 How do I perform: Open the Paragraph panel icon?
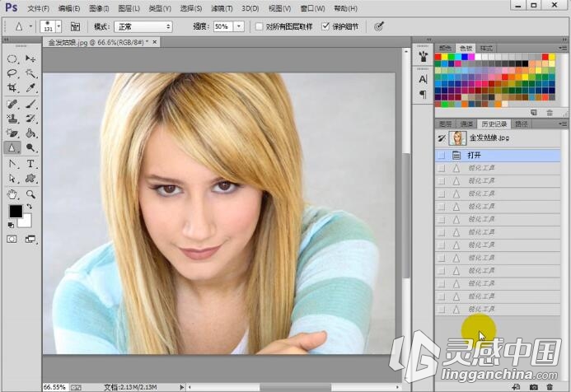423,95
